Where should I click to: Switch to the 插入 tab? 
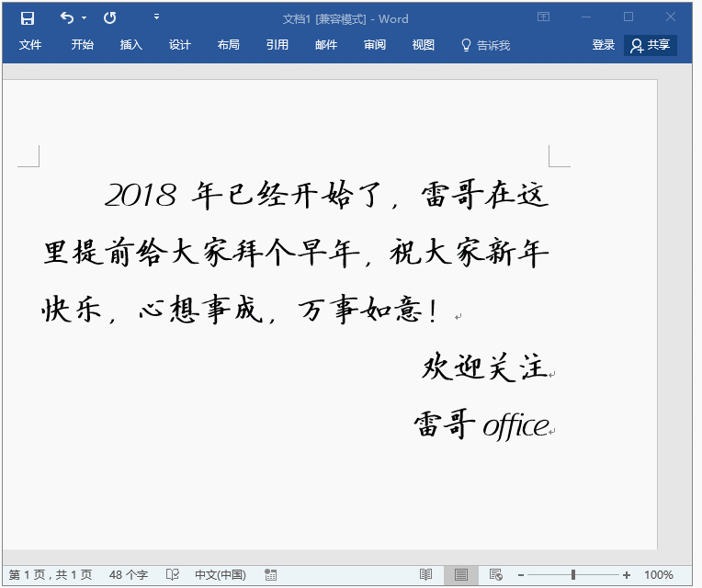pyautogui.click(x=131, y=45)
